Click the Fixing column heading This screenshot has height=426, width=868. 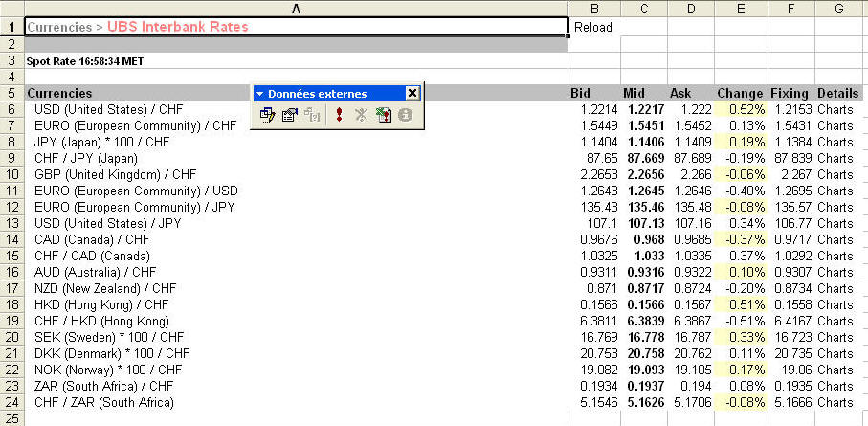coord(790,94)
